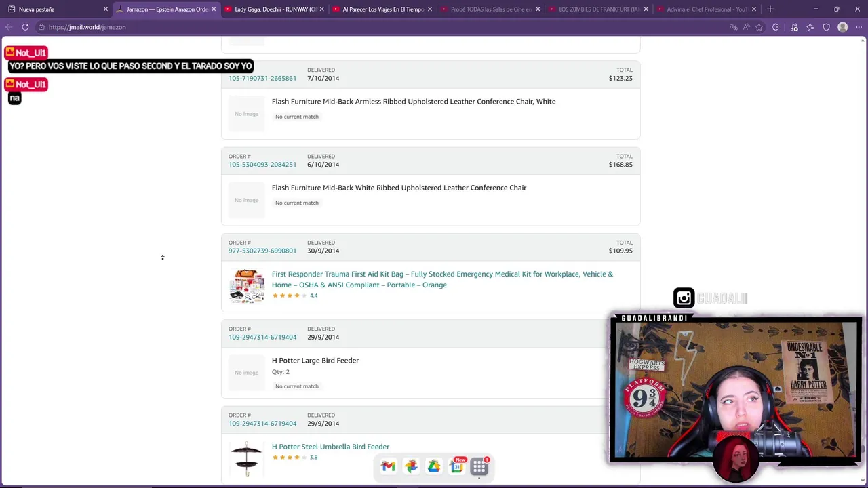Viewport: 868px width, 488px height.
Task: Click the Flash Furniture Mid-Back White Ribbed Chair title
Action: (399, 188)
